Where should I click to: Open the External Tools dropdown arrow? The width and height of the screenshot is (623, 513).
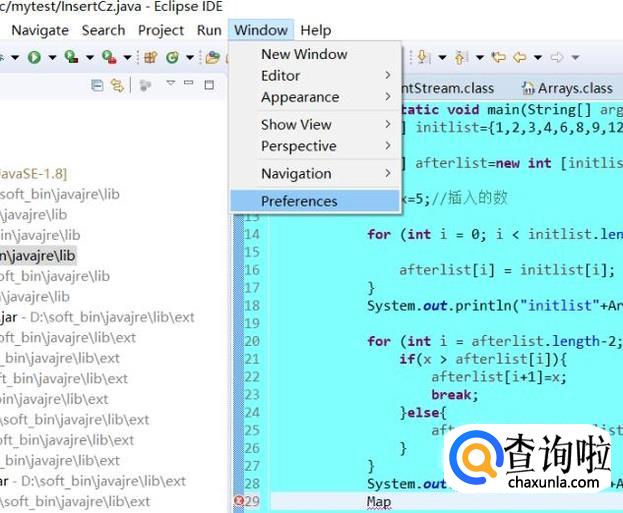(127, 58)
